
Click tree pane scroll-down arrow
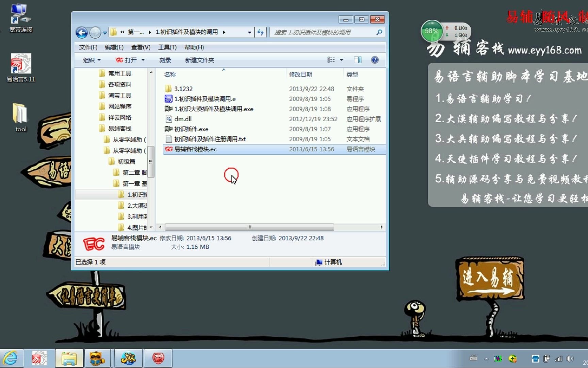(x=151, y=227)
